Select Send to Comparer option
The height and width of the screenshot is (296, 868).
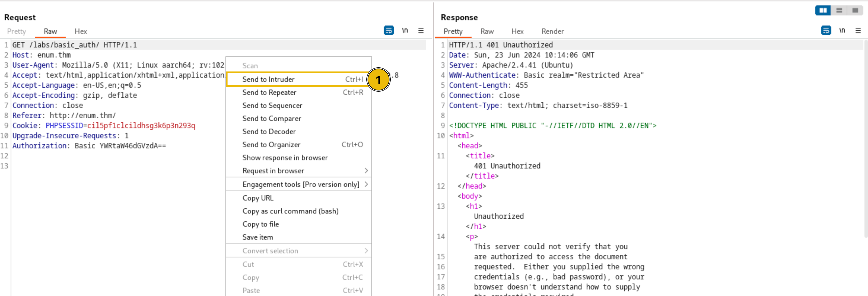point(298,119)
